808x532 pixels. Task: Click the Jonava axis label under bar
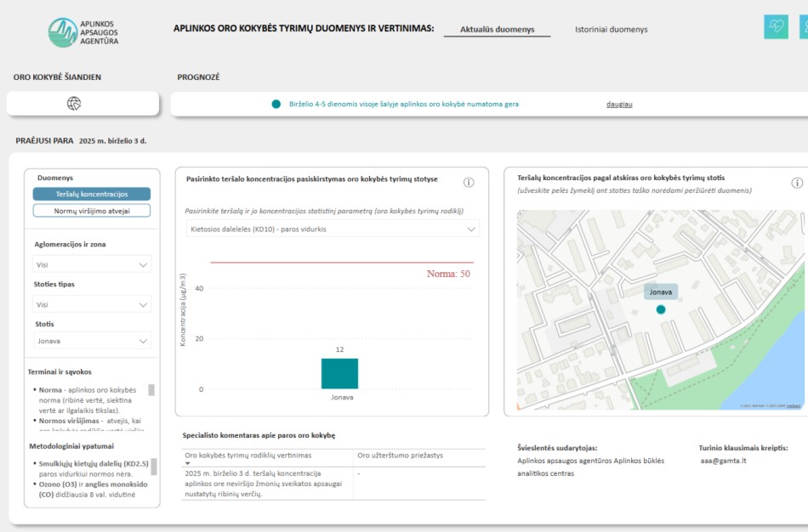pos(342,398)
